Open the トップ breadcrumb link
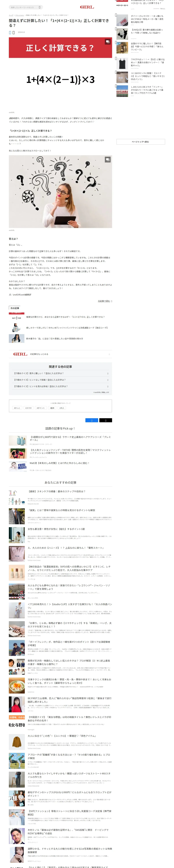The image size is (174, 868). (11, 15)
